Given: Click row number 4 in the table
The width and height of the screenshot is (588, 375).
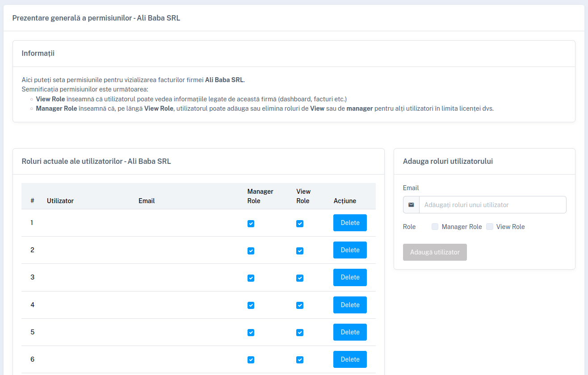Looking at the screenshot, I should [32, 305].
